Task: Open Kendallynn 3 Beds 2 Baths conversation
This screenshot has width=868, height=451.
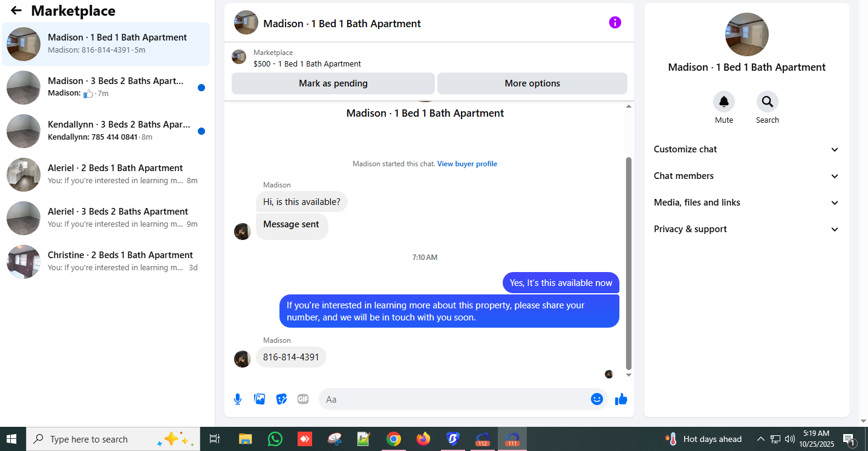Action: [106, 131]
